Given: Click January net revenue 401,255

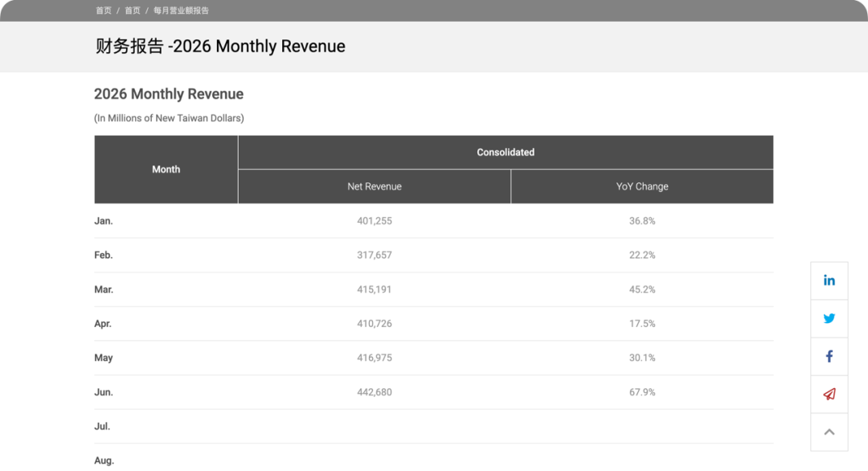Looking at the screenshot, I should click(x=375, y=221).
